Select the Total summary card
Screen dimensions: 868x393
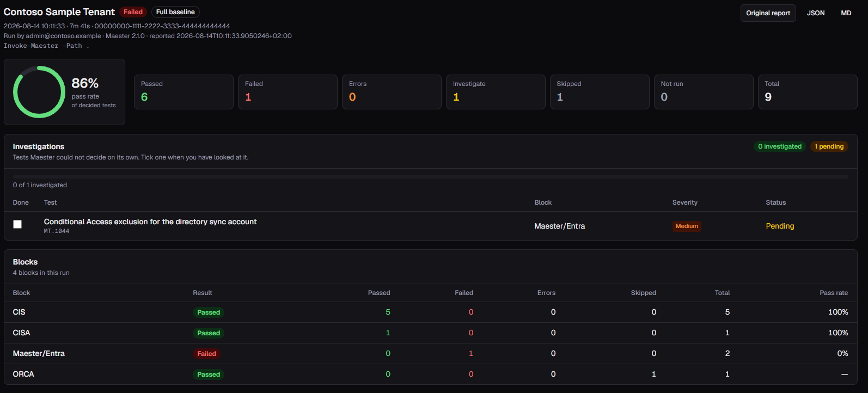tap(808, 92)
